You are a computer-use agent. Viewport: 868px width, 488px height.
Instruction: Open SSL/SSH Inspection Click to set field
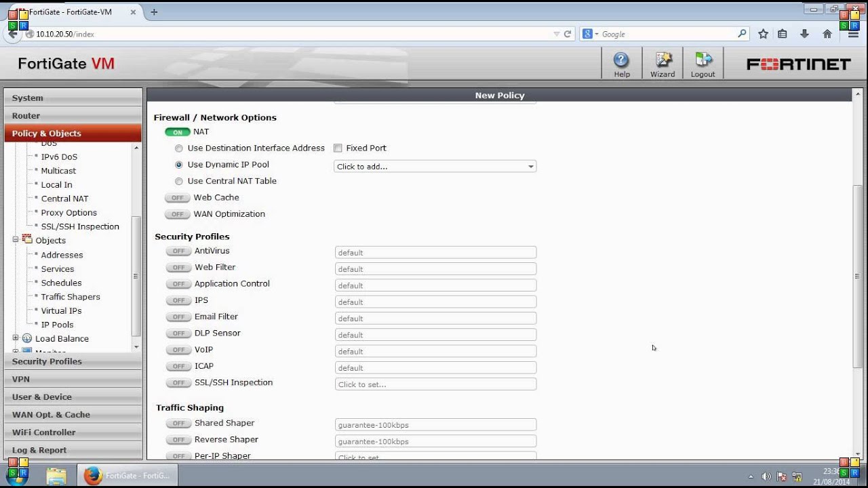click(435, 384)
